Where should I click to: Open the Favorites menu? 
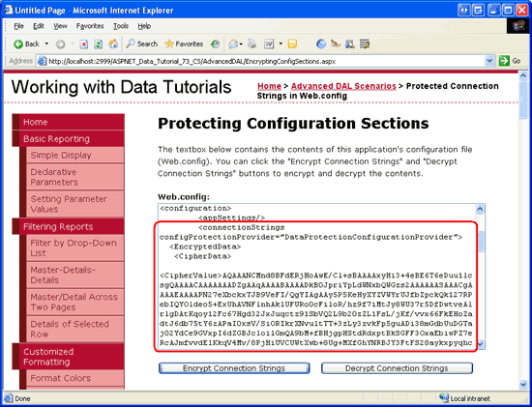coord(90,26)
